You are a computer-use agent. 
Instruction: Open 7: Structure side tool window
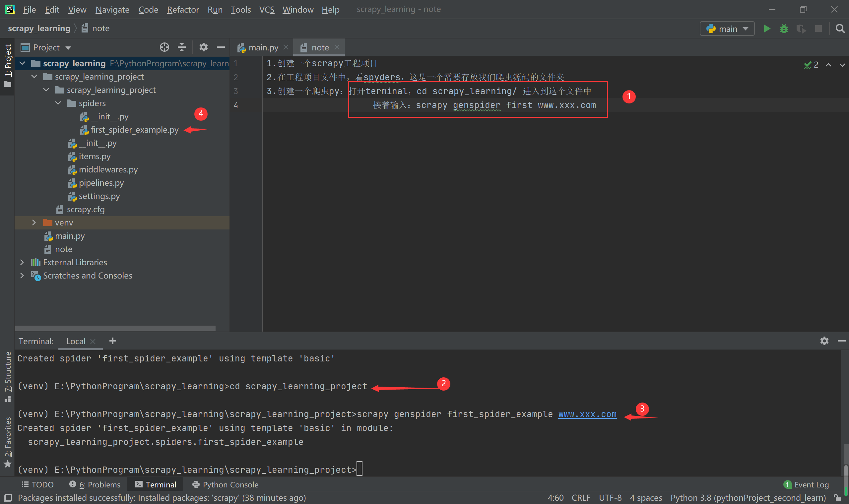[8, 377]
